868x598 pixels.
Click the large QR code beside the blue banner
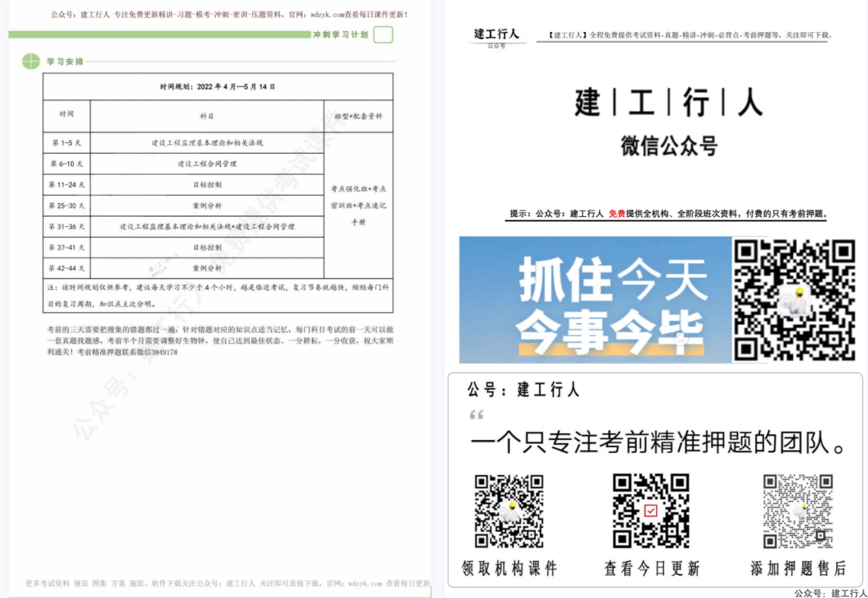pyautogui.click(x=794, y=299)
